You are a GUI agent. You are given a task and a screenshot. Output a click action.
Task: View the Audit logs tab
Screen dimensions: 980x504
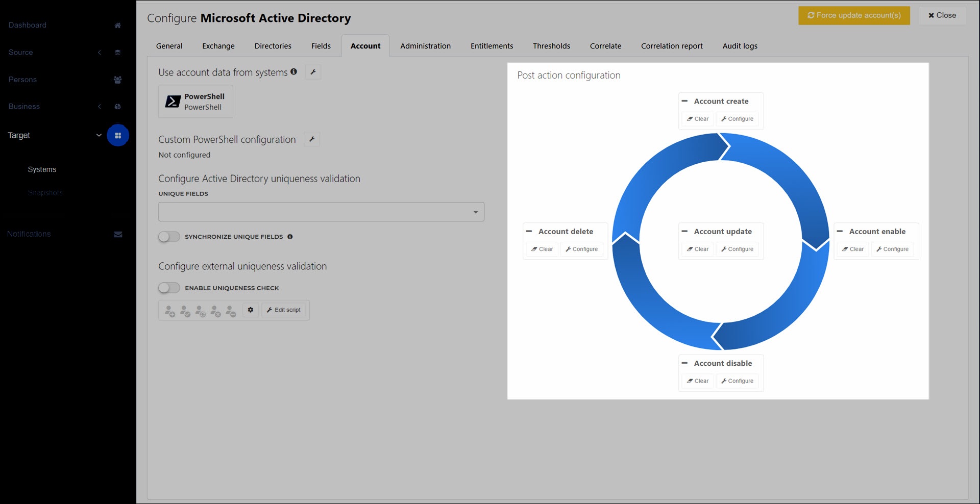click(740, 46)
